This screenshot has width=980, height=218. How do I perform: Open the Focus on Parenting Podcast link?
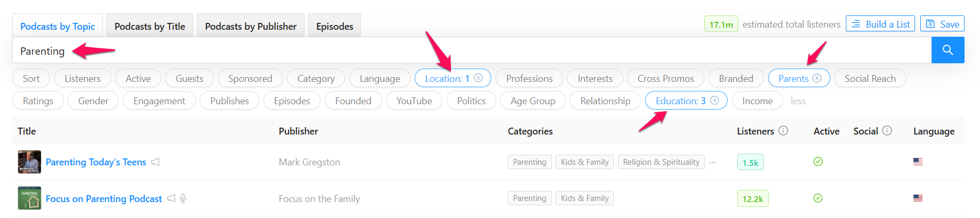[x=104, y=199]
